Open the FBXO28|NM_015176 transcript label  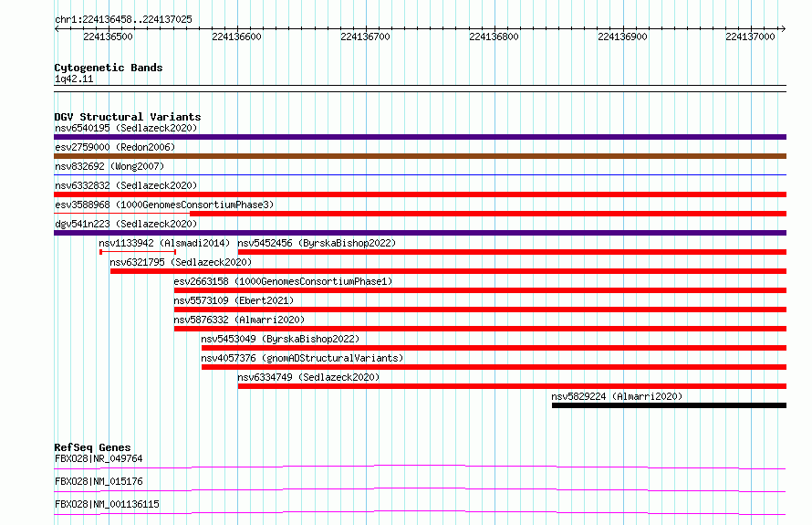pyautogui.click(x=99, y=481)
